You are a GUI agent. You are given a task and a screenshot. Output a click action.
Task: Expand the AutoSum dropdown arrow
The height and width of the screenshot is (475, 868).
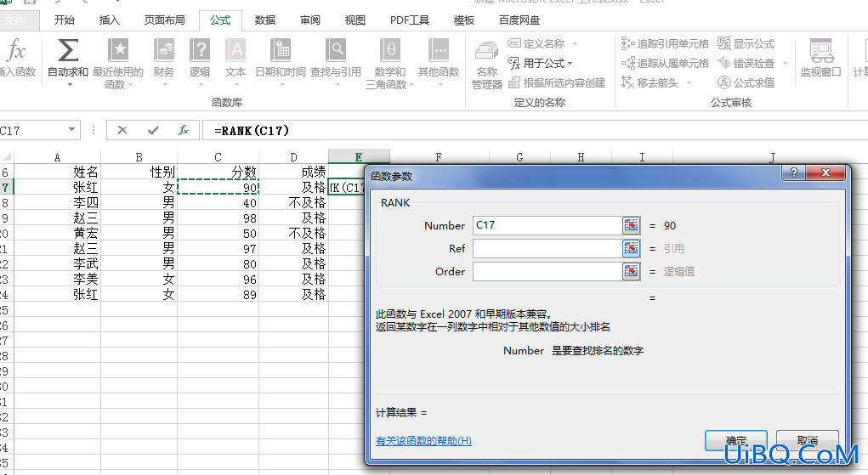click(70, 85)
